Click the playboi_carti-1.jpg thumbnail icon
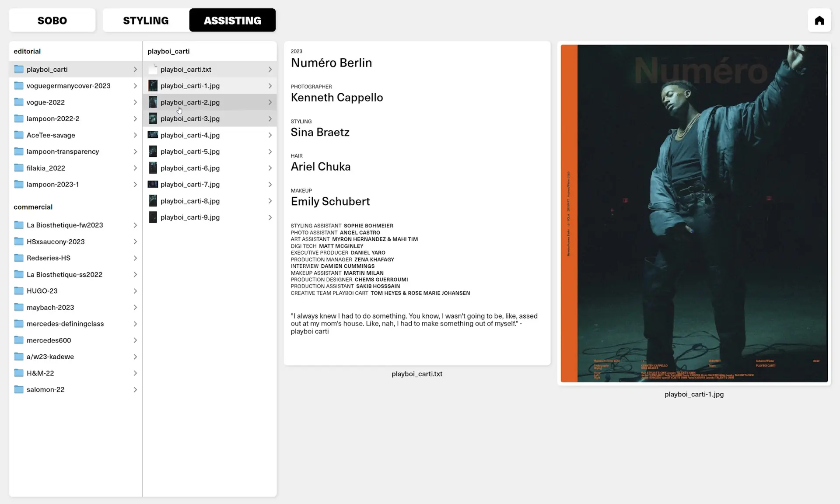This screenshot has height=504, width=840. pos(153,86)
